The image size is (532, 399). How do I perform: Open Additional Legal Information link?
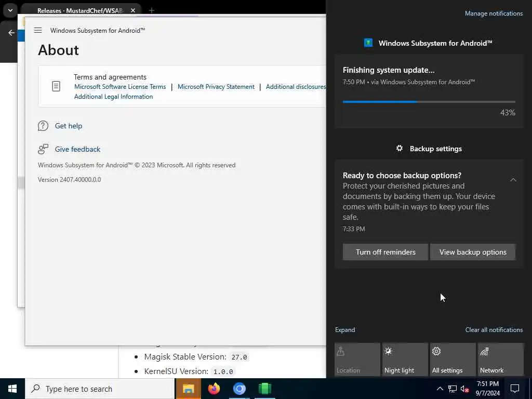tap(113, 96)
